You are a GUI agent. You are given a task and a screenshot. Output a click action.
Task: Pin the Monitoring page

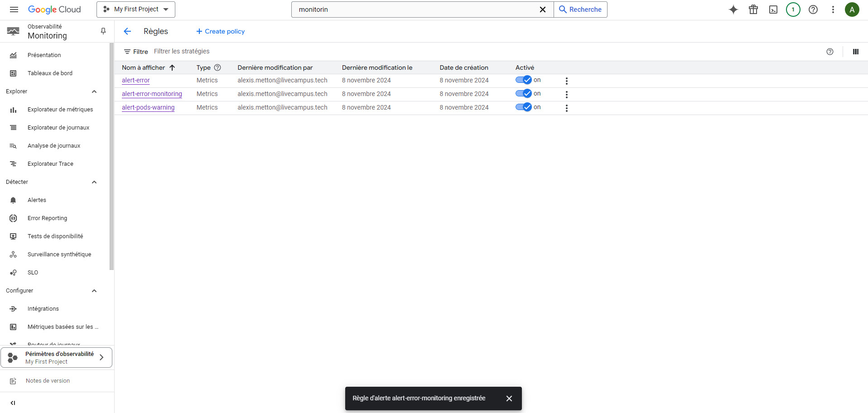[x=103, y=31]
